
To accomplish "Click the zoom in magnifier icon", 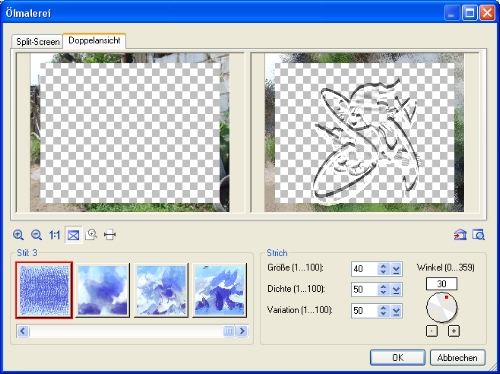I will (18, 235).
